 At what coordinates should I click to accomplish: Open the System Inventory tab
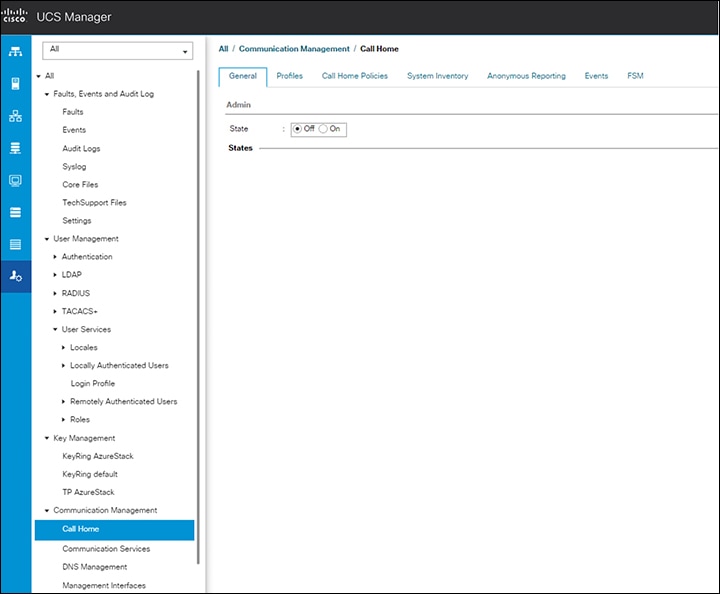(437, 76)
